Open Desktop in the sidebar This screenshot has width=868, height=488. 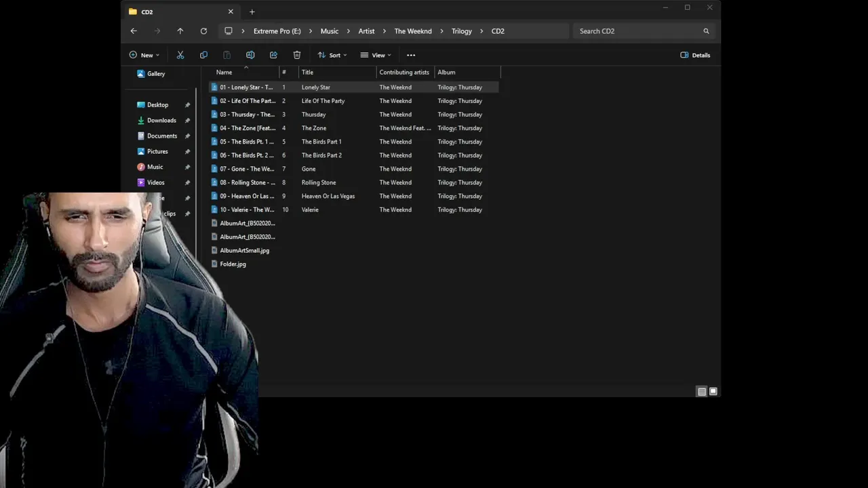pos(153,104)
